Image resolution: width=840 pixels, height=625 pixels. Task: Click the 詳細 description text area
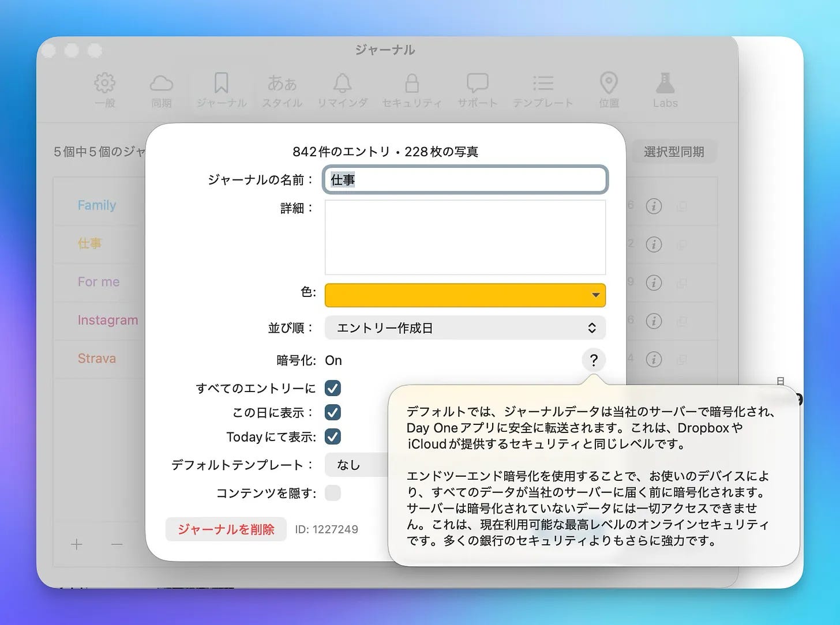point(465,237)
